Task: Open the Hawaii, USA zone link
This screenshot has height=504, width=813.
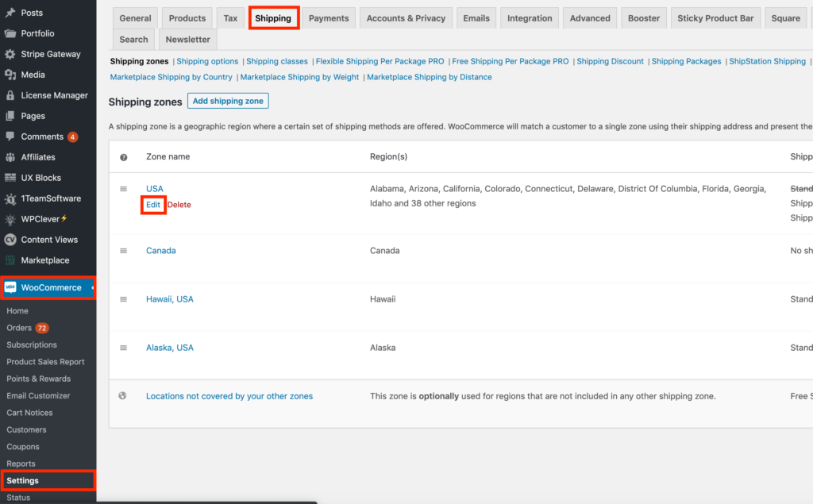Action: (x=169, y=299)
